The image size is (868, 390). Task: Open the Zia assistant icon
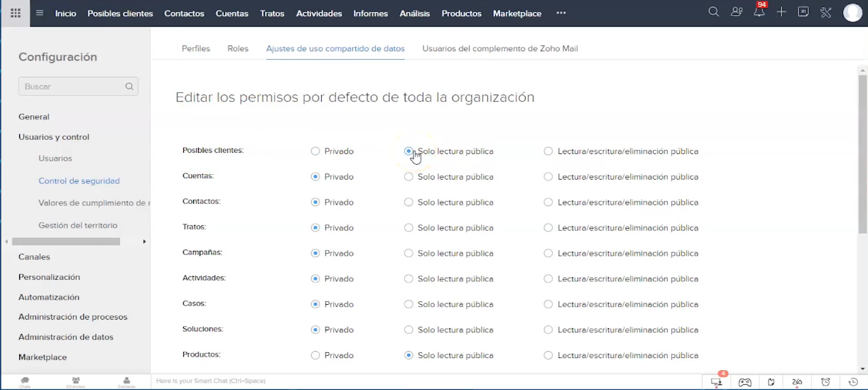click(x=798, y=382)
